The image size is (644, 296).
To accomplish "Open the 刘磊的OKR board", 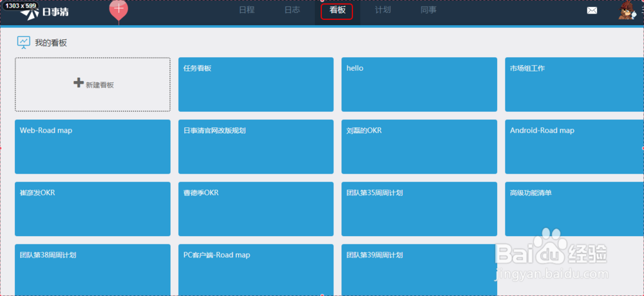I will pos(419,147).
